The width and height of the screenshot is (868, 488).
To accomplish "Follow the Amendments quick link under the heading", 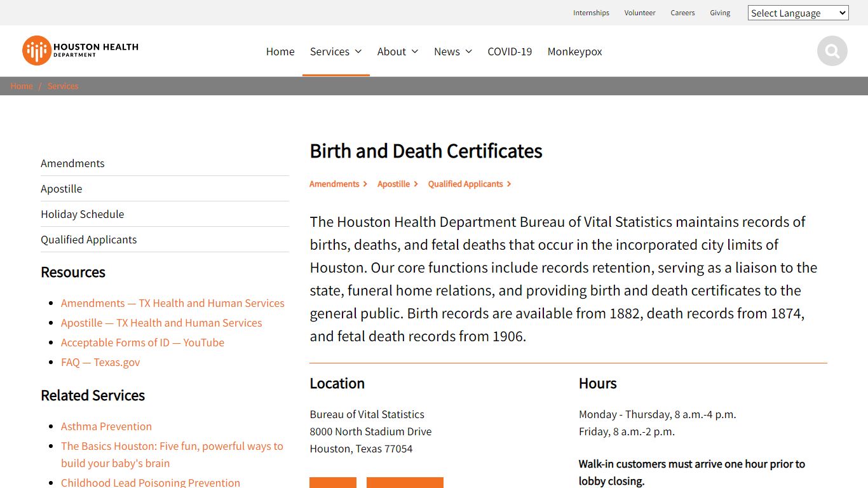I will [x=338, y=184].
